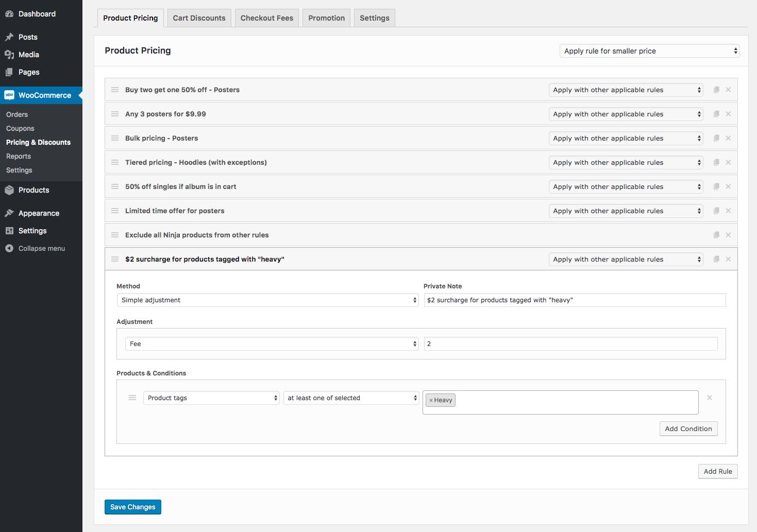Expand the Adjustment 'Fee' type dropdown
Viewport: 757px width, 532px height.
click(x=272, y=344)
